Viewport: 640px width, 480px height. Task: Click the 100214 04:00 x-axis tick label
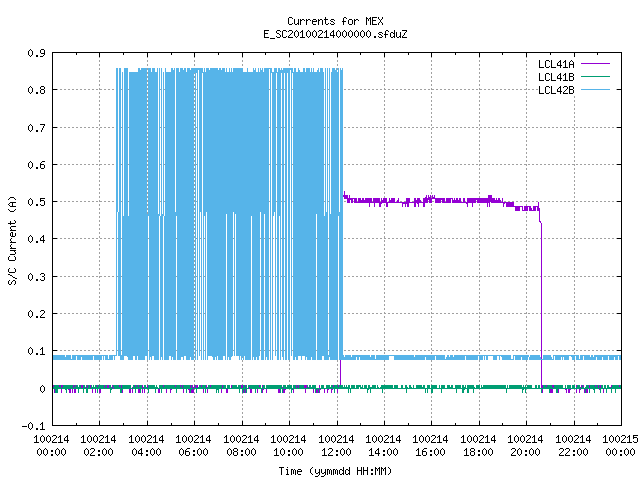pyautogui.click(x=147, y=446)
